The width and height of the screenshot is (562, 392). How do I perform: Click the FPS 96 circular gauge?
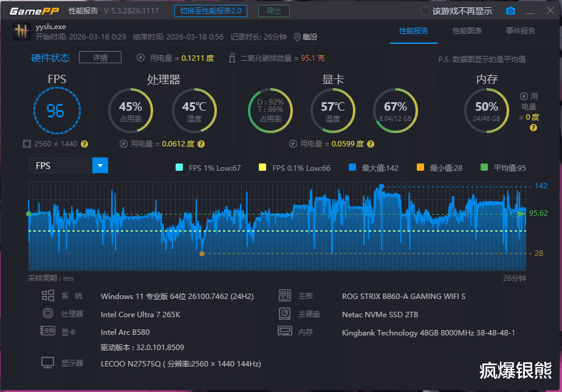click(x=57, y=111)
